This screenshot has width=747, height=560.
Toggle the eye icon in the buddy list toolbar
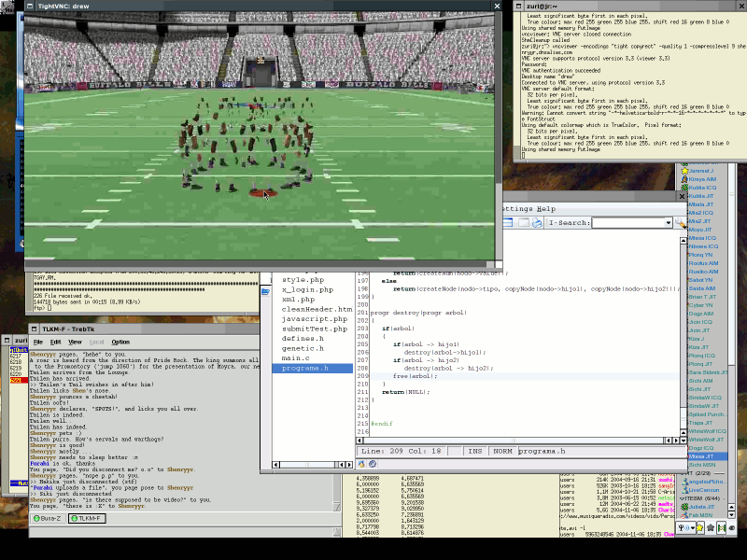(731, 528)
